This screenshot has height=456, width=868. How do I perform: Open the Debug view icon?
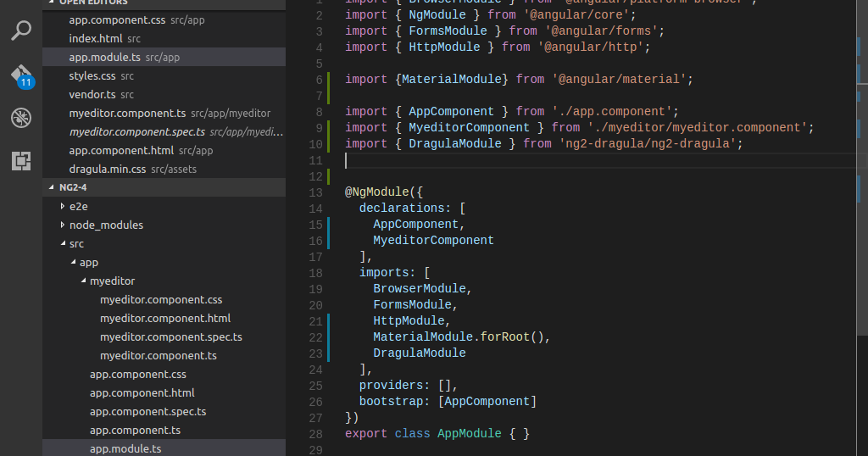pyautogui.click(x=21, y=118)
